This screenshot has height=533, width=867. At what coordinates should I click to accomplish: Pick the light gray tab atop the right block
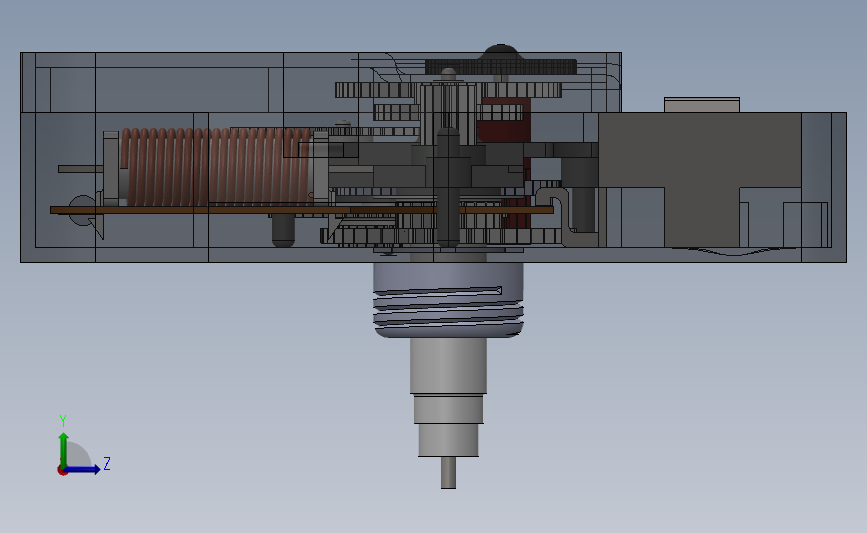click(x=702, y=105)
